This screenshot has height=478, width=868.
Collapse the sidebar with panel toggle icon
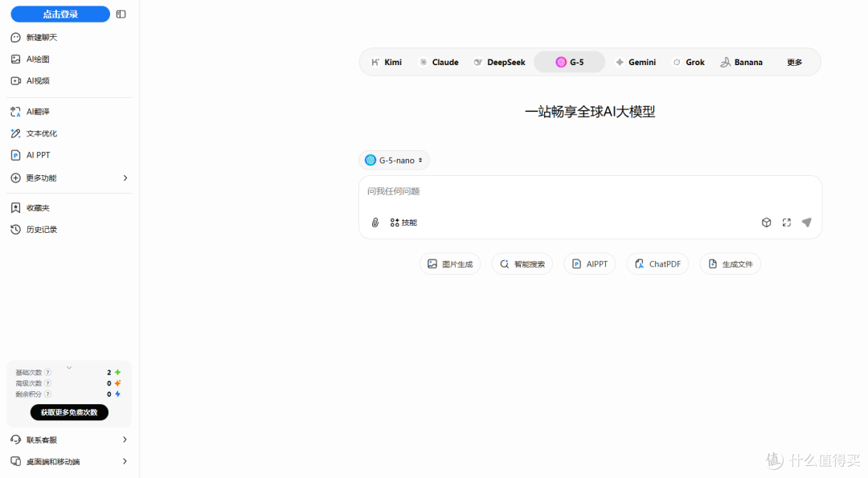point(121,14)
